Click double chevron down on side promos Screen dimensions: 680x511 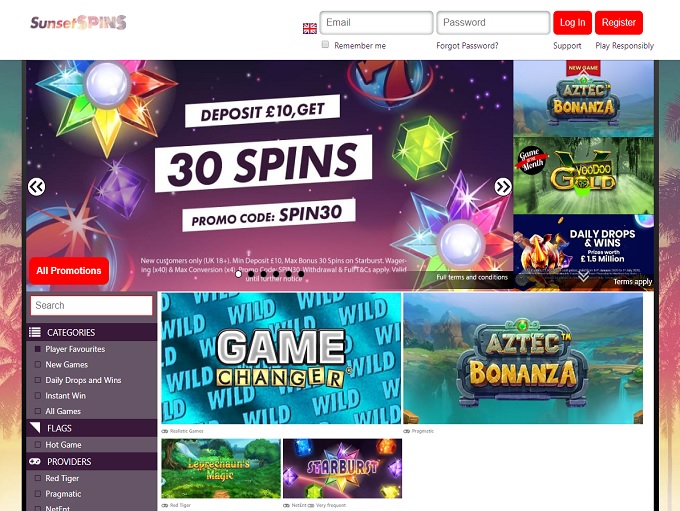tap(583, 276)
